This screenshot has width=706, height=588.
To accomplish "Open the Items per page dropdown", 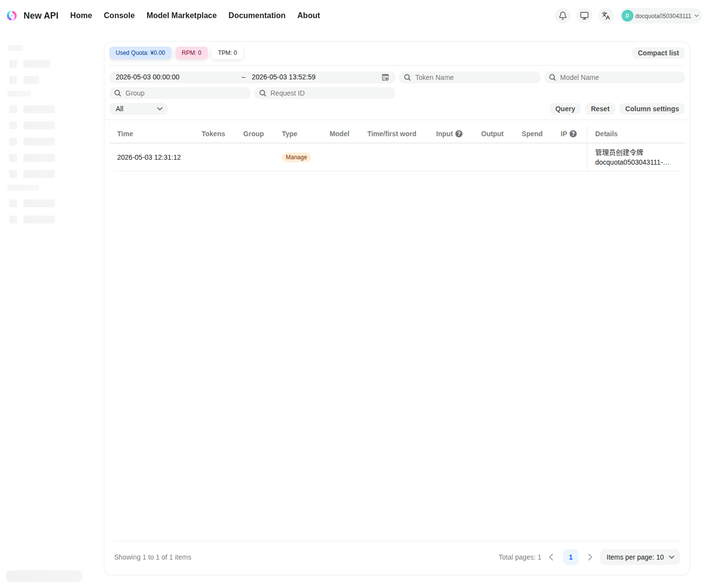I will [x=640, y=557].
